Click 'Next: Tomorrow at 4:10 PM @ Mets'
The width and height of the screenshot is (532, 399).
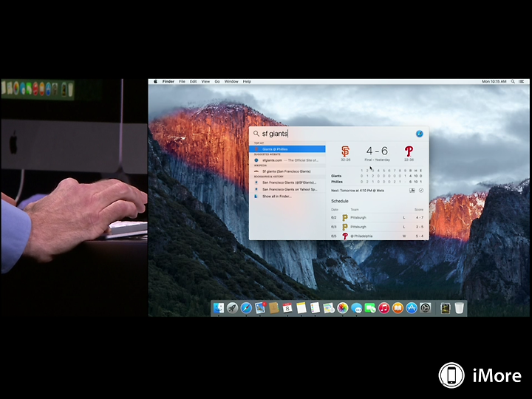[x=358, y=191]
